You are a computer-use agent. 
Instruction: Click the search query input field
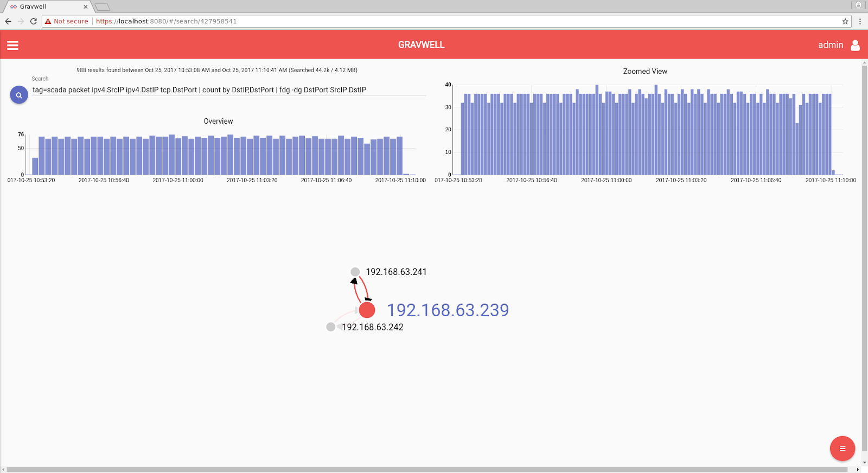pyautogui.click(x=228, y=90)
